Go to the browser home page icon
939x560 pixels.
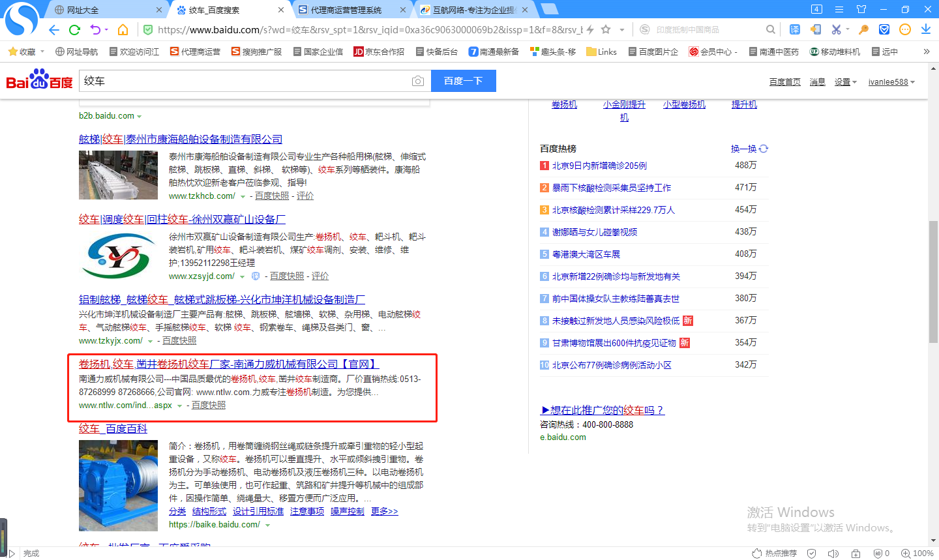pyautogui.click(x=123, y=30)
